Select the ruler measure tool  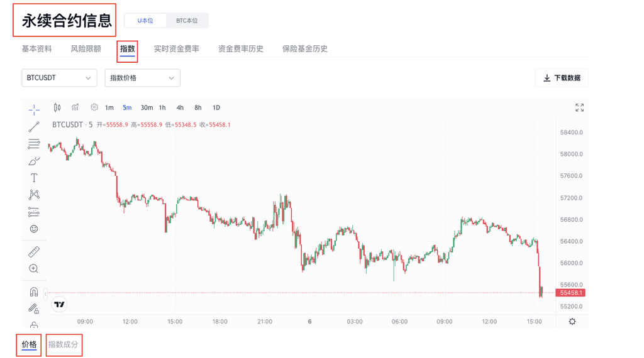tap(34, 252)
